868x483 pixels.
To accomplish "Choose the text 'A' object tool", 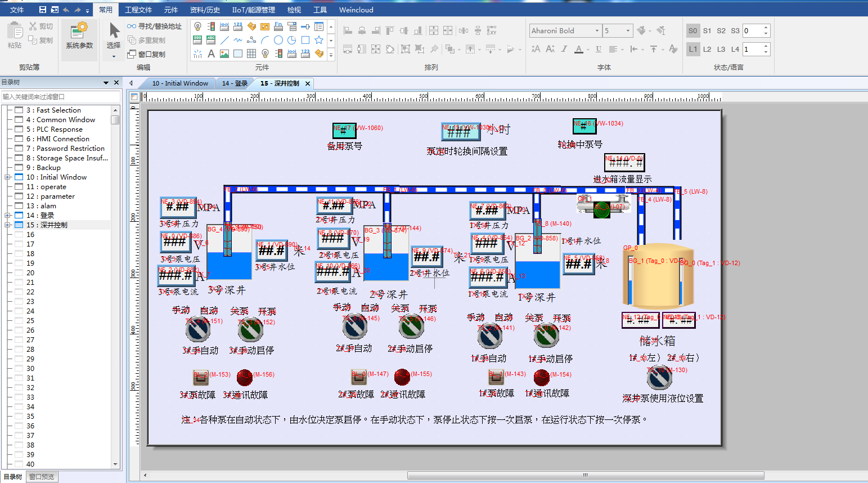I will pos(211,54).
